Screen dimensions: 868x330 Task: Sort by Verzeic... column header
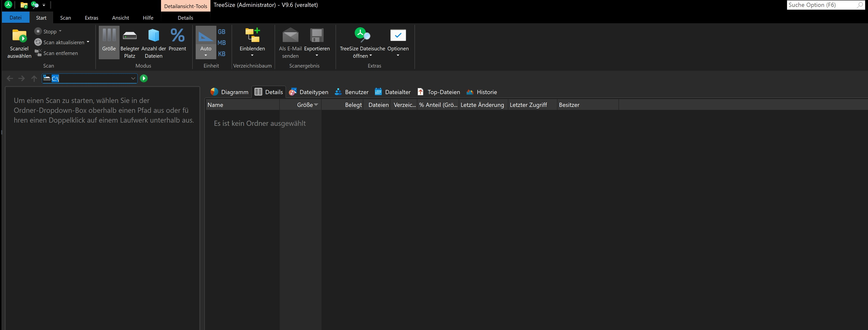click(x=404, y=105)
